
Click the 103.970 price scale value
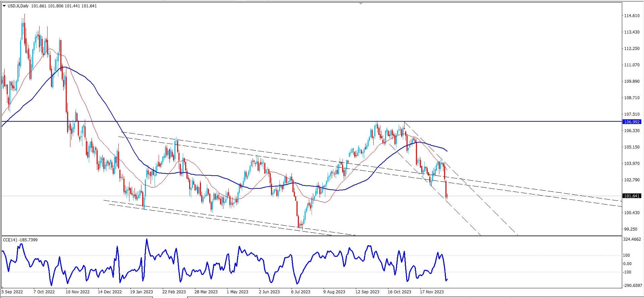click(632, 164)
